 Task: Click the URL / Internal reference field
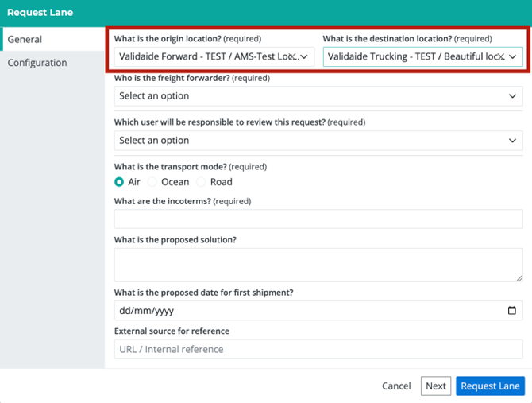318,349
